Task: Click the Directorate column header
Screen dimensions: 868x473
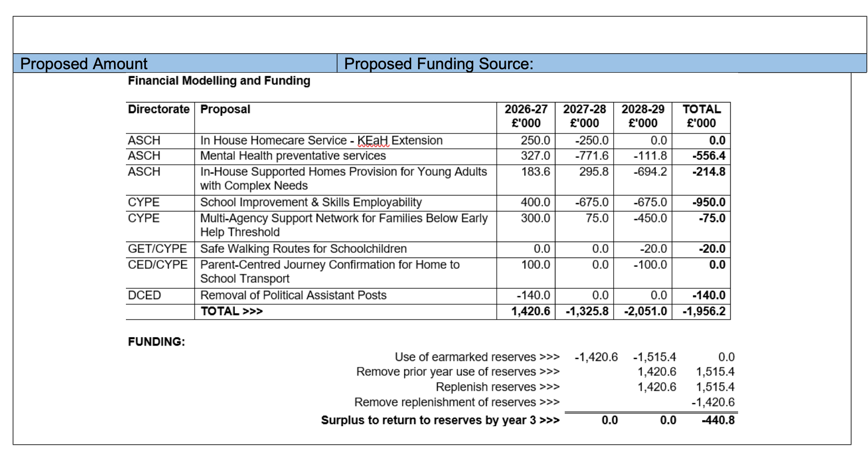Action: pos(159,110)
